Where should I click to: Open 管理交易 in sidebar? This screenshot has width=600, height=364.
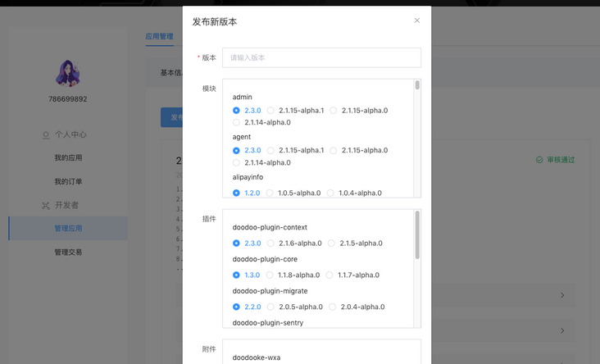tap(68, 253)
